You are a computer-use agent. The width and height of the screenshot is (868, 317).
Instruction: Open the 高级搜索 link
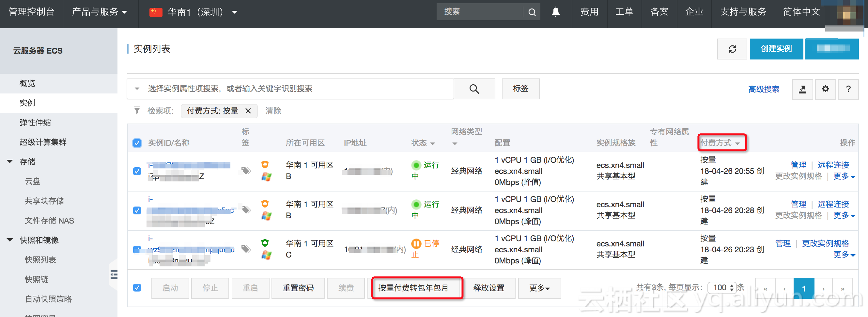pyautogui.click(x=764, y=89)
